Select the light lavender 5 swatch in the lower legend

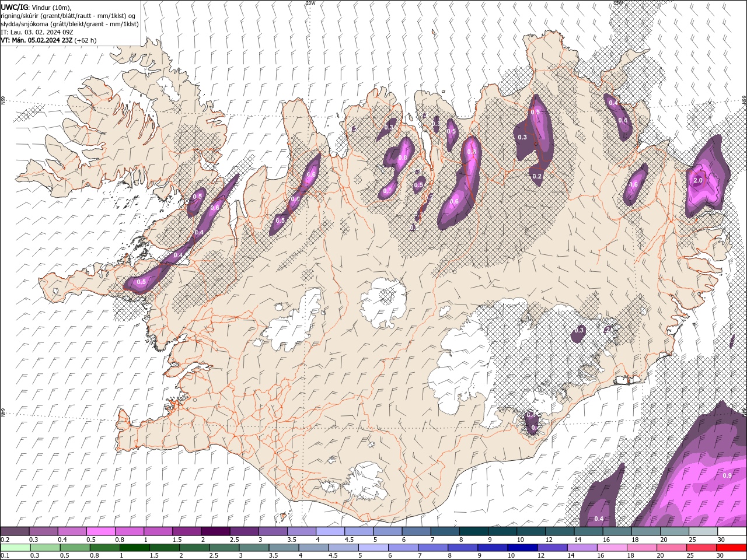click(373, 548)
